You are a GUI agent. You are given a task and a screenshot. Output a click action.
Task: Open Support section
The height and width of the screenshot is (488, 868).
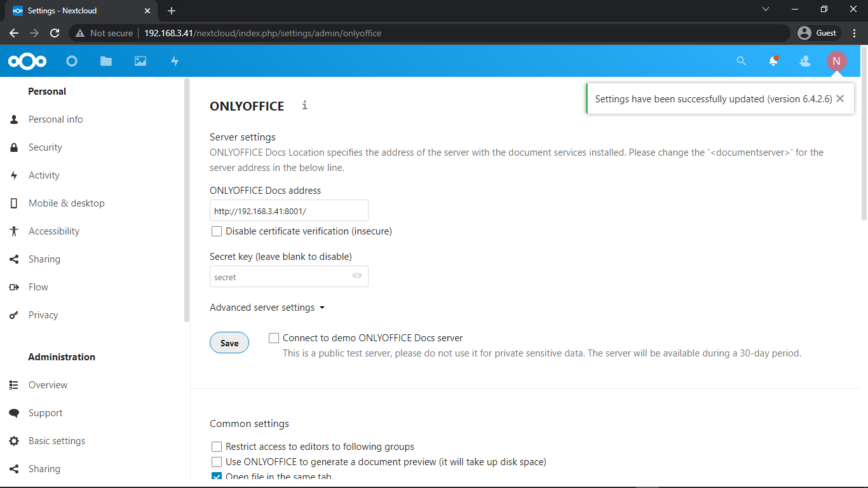pyautogui.click(x=46, y=413)
